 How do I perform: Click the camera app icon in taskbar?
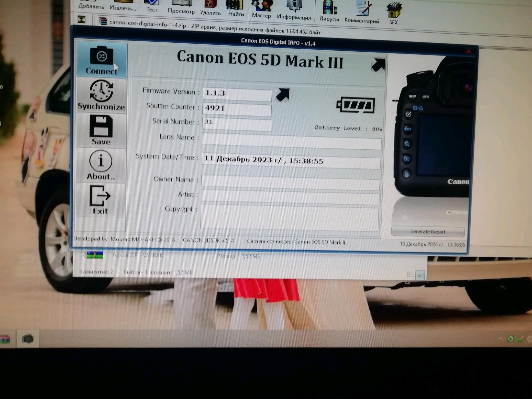pos(28,339)
